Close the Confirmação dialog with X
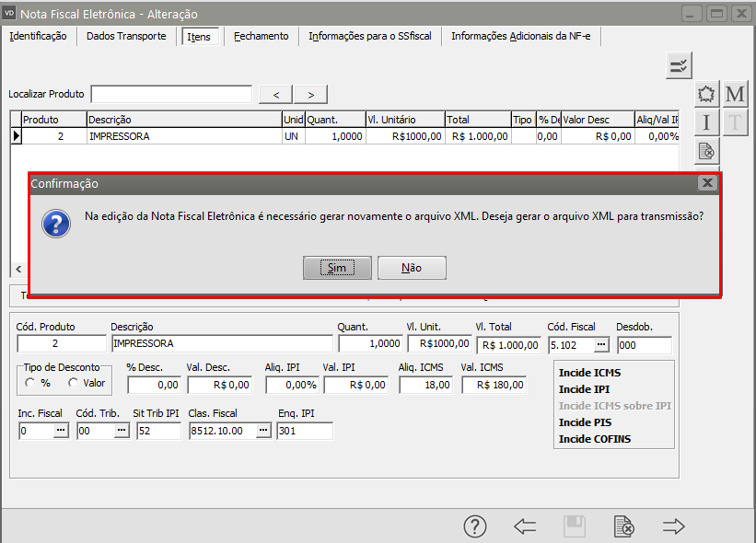756x543 pixels. [707, 183]
